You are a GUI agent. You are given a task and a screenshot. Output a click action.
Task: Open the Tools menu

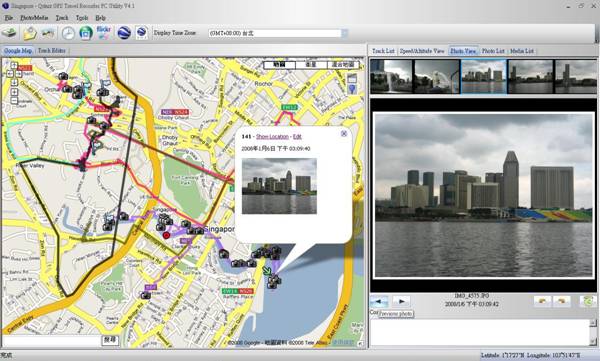[82, 18]
